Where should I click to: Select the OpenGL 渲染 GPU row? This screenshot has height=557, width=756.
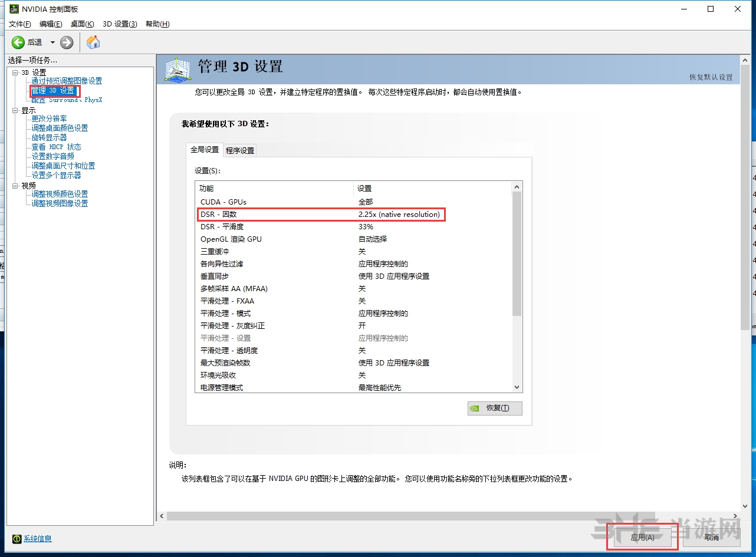[353, 239]
